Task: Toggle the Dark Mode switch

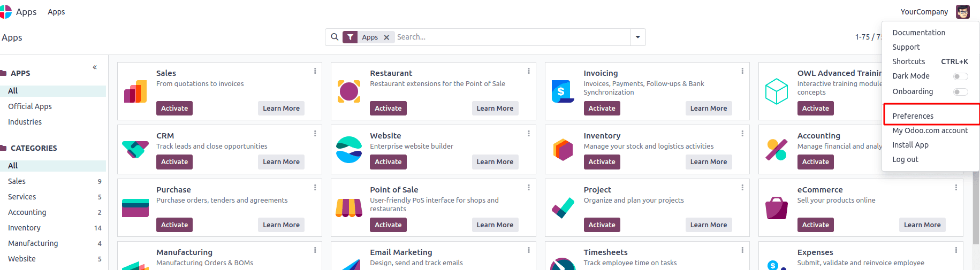Action: (x=961, y=76)
